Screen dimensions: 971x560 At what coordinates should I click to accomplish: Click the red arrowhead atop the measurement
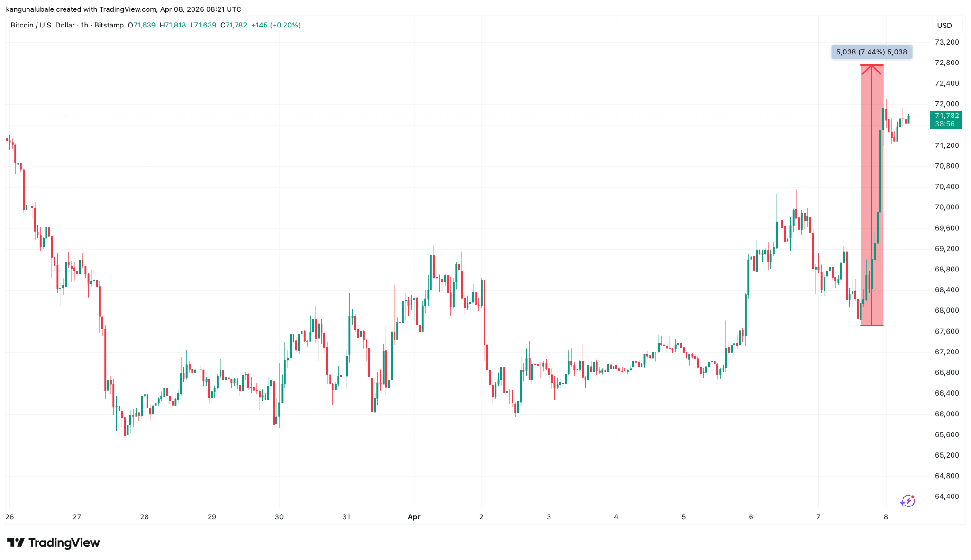pos(871,69)
